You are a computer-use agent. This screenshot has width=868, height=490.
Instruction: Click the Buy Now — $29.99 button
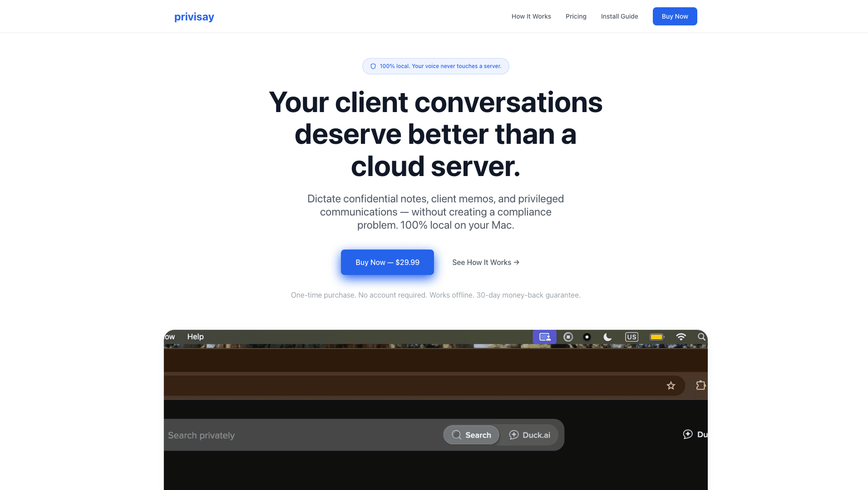click(387, 262)
